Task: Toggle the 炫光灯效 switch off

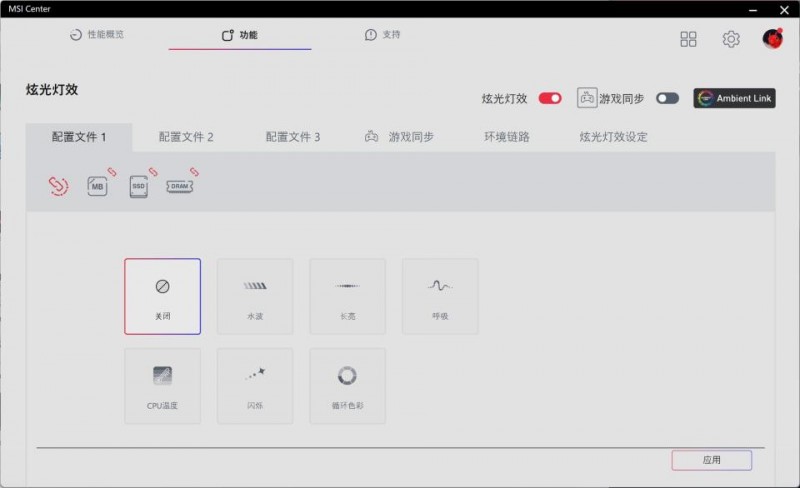Action: (x=550, y=98)
